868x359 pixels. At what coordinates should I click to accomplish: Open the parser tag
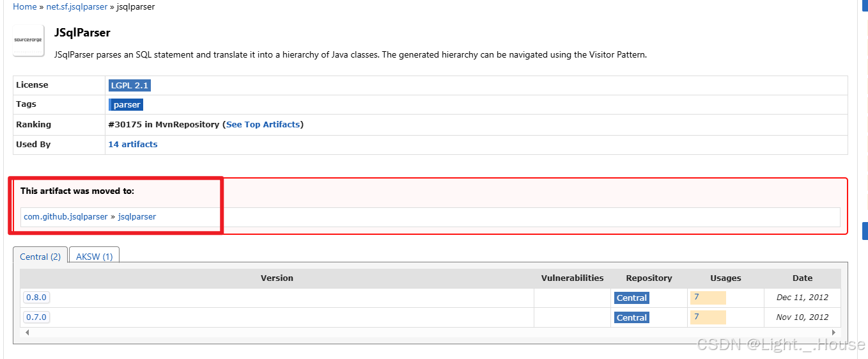coord(126,104)
